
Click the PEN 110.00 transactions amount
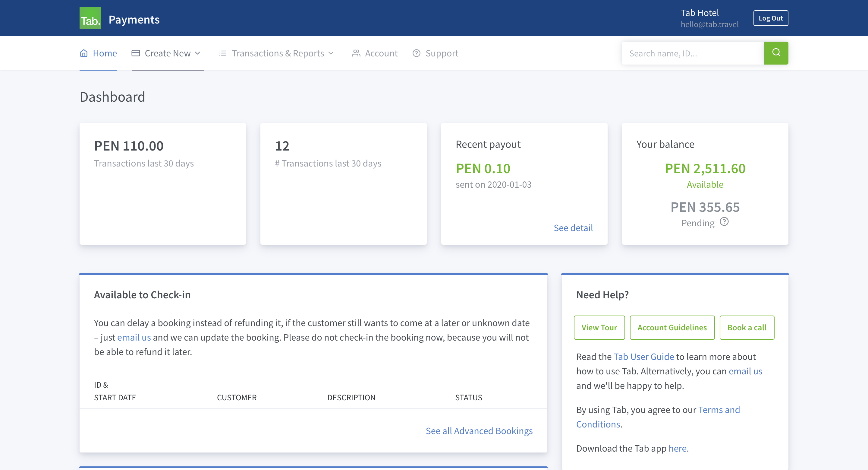[x=129, y=146]
